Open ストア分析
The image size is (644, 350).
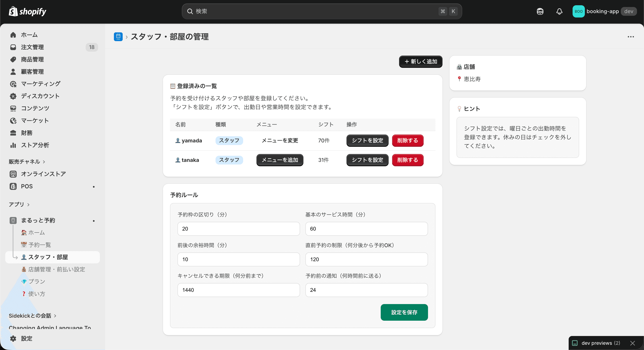(35, 145)
